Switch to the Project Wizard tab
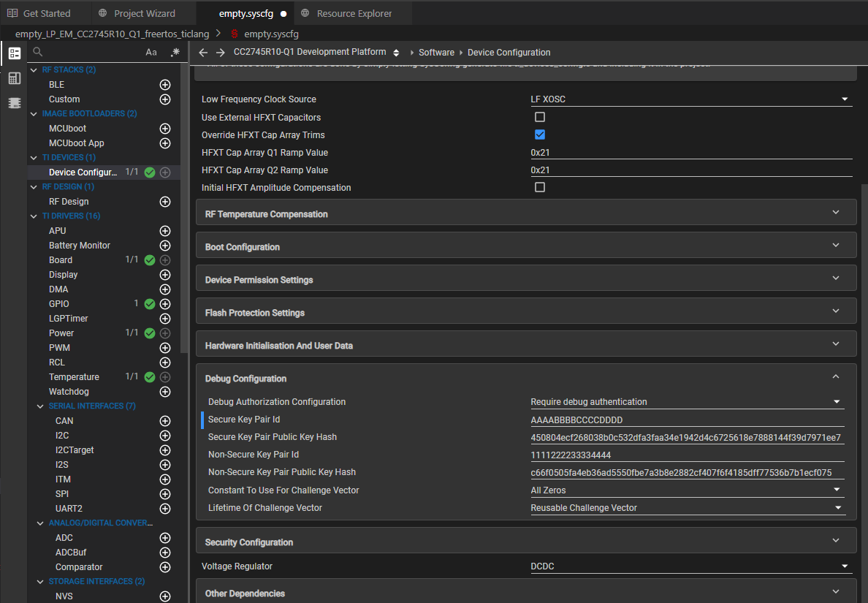The height and width of the screenshot is (603, 868). (x=144, y=13)
